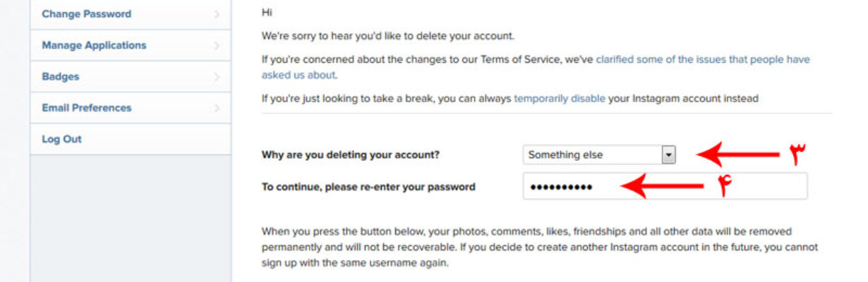Click the red arrow pointing at dropdown

[737, 154]
